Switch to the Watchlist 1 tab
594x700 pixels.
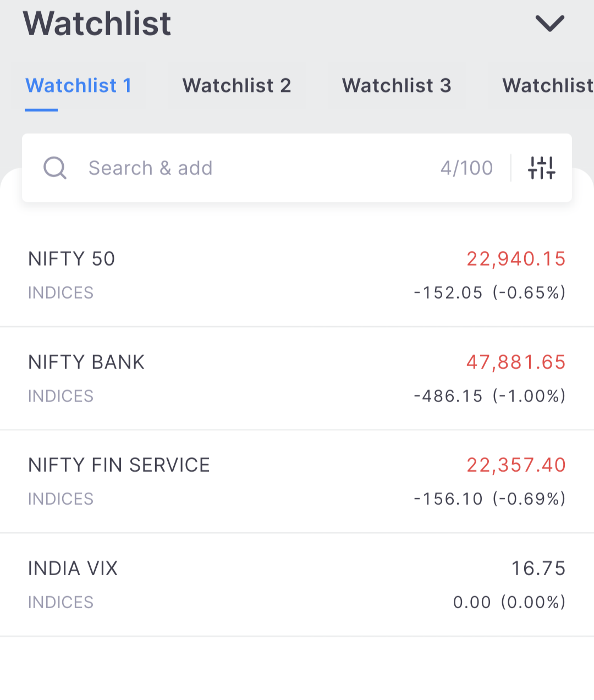click(x=78, y=86)
